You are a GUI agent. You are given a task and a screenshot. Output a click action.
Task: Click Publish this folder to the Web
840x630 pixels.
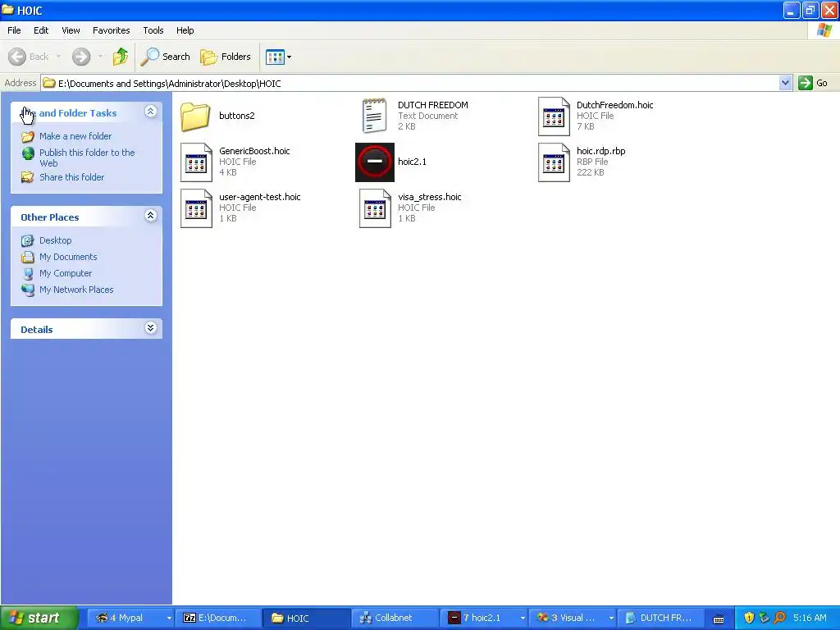87,157
